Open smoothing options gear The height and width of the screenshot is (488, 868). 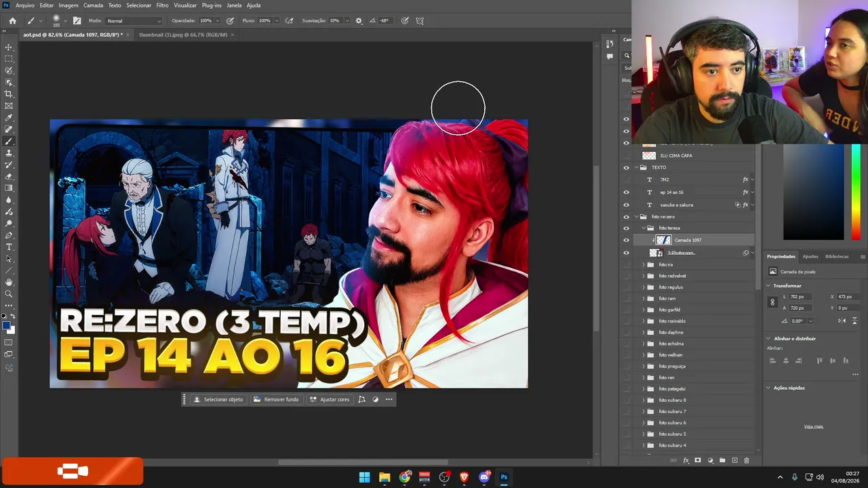(x=359, y=21)
